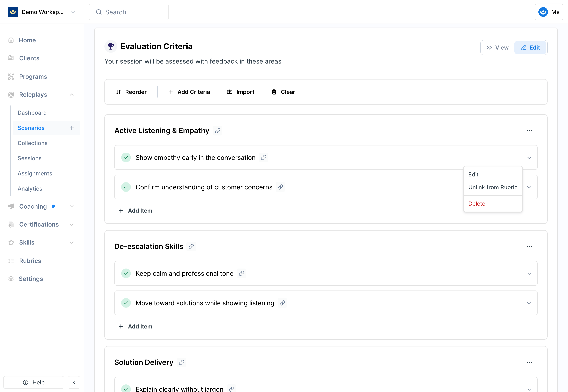Add Item under De-escalation Skills

click(135, 327)
